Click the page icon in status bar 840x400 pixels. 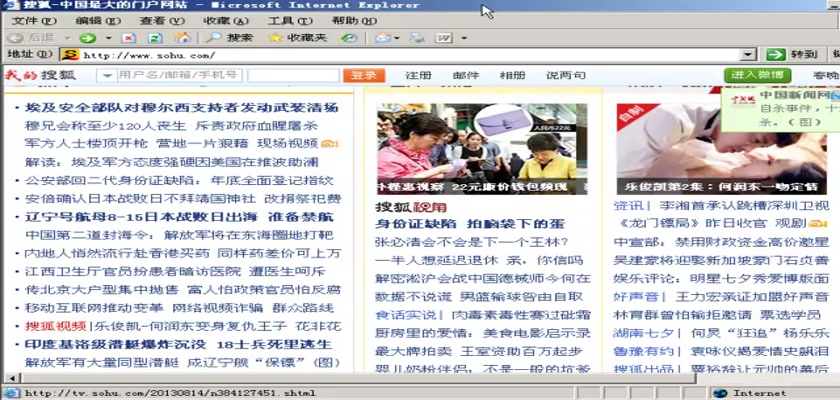point(12,393)
